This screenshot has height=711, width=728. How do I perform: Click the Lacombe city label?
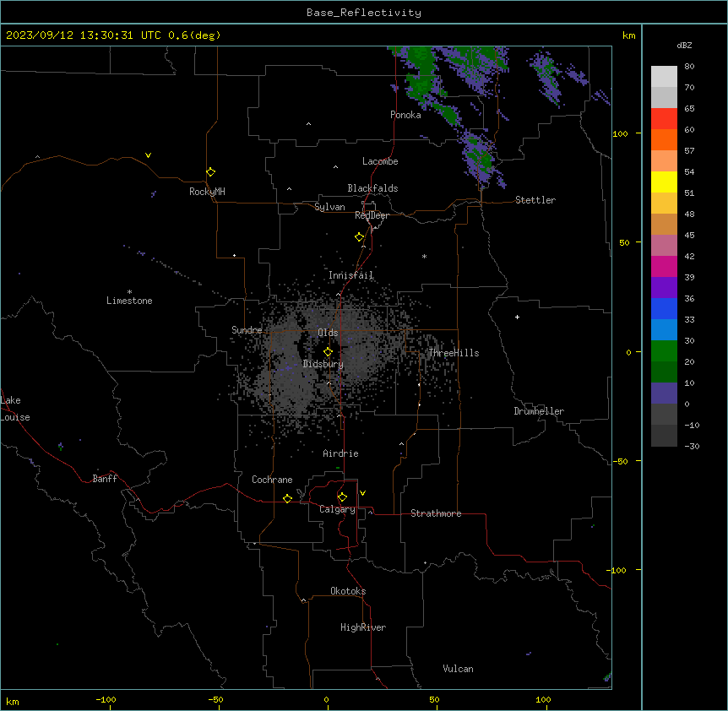[380, 161]
